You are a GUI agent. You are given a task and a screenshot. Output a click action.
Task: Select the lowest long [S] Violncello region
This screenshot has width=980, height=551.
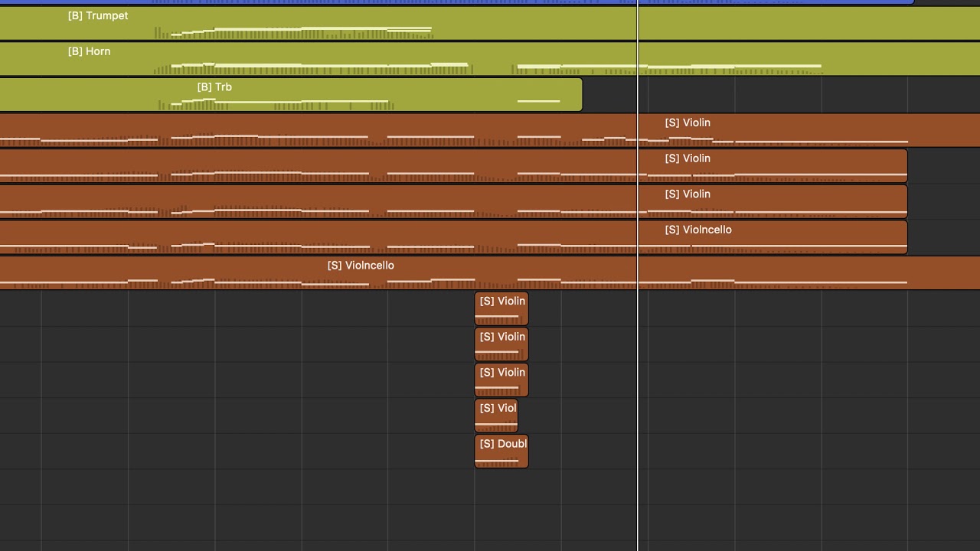(490, 273)
